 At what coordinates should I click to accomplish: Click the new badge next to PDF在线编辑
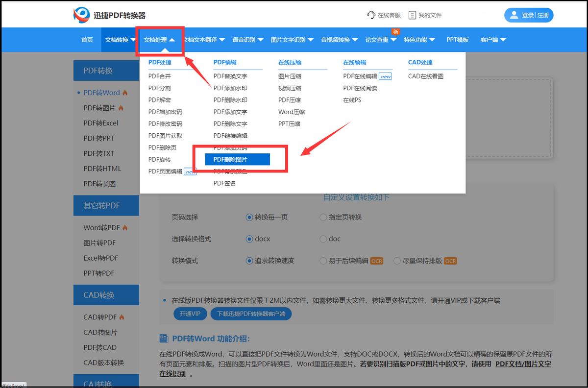[x=386, y=76]
